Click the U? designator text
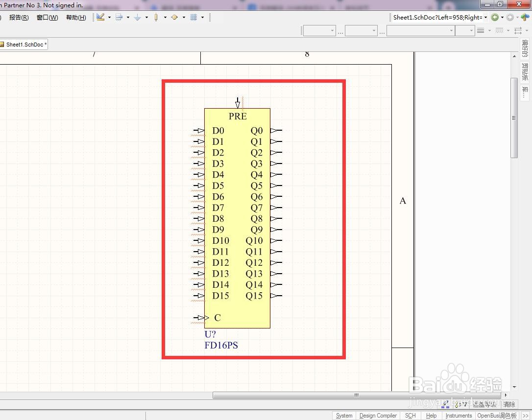The width and height of the screenshot is (532, 420). 210,334
